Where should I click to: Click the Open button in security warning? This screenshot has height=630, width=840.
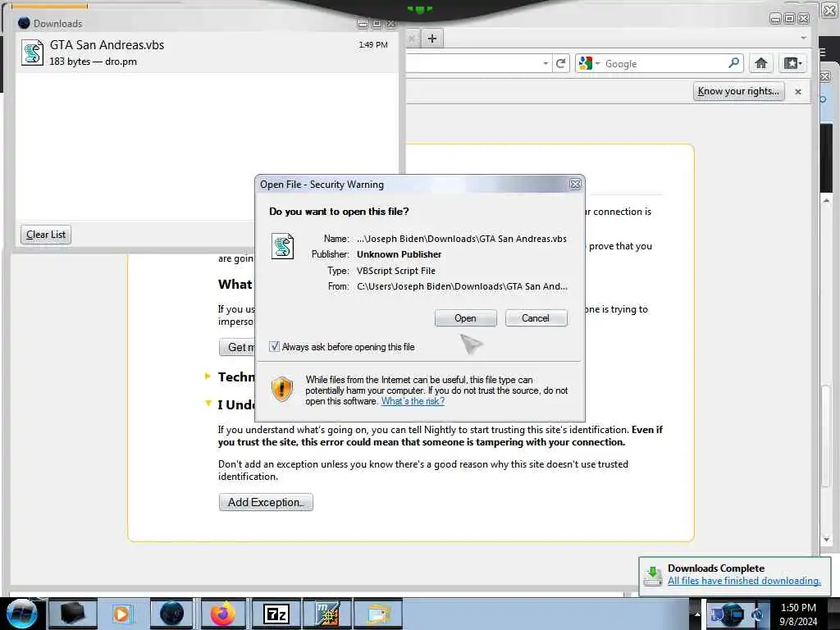coord(465,318)
